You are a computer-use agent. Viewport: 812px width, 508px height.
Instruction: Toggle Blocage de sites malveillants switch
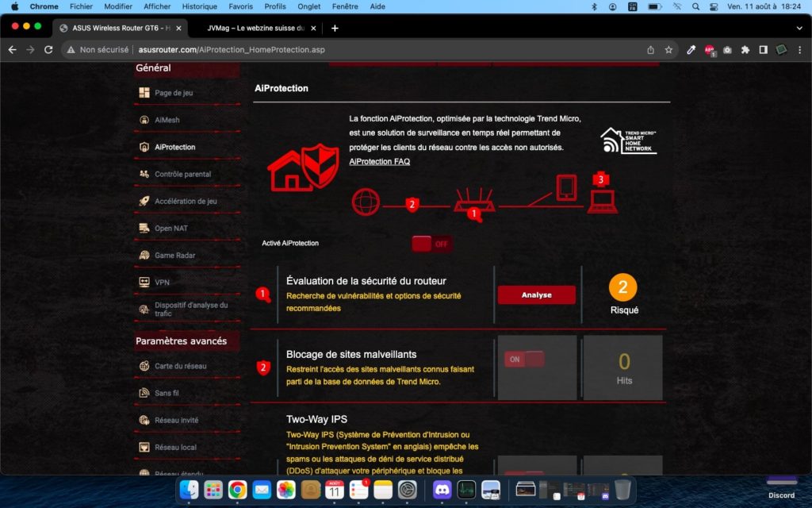coord(524,359)
